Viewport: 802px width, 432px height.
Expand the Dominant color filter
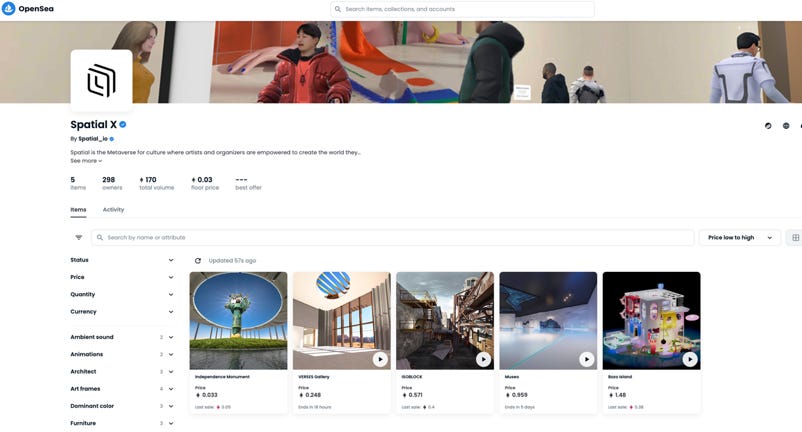(122, 406)
